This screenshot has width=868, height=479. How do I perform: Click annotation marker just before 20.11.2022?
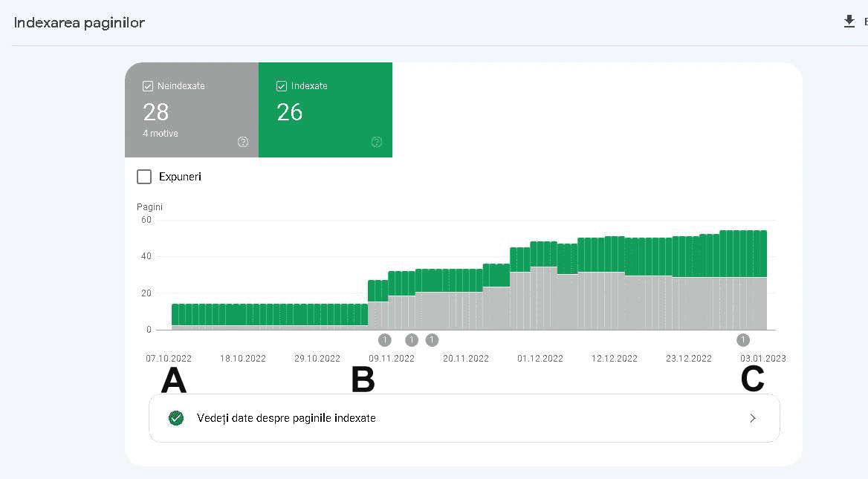[x=432, y=340]
